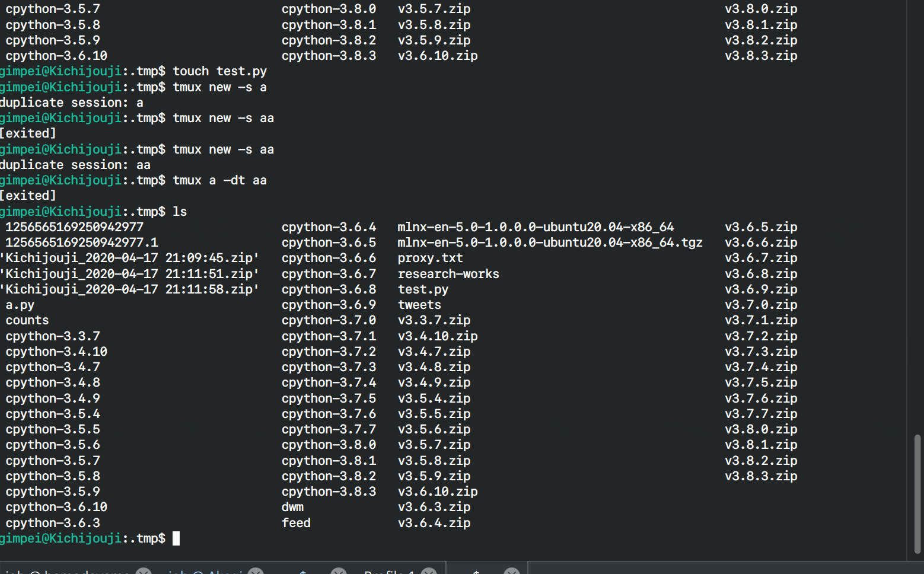924x574 pixels.
Task: Click the v3.7.4.zip file
Action: pos(761,367)
